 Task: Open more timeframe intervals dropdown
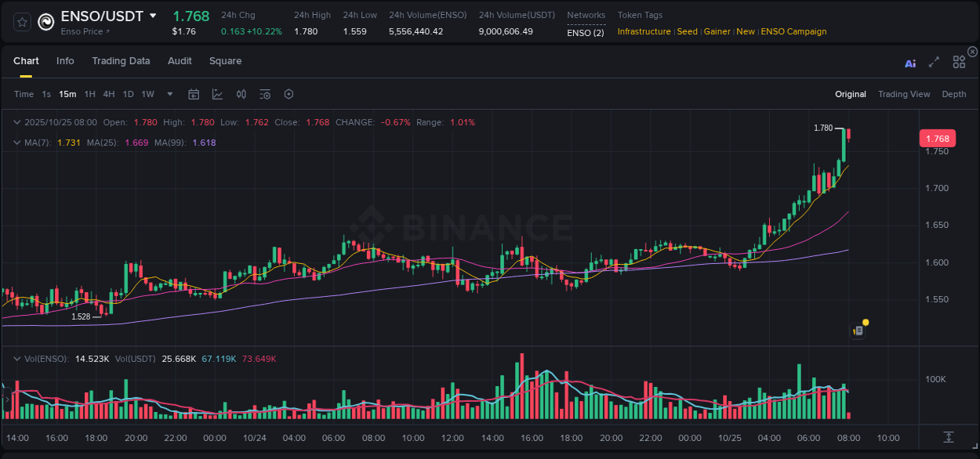click(x=169, y=94)
